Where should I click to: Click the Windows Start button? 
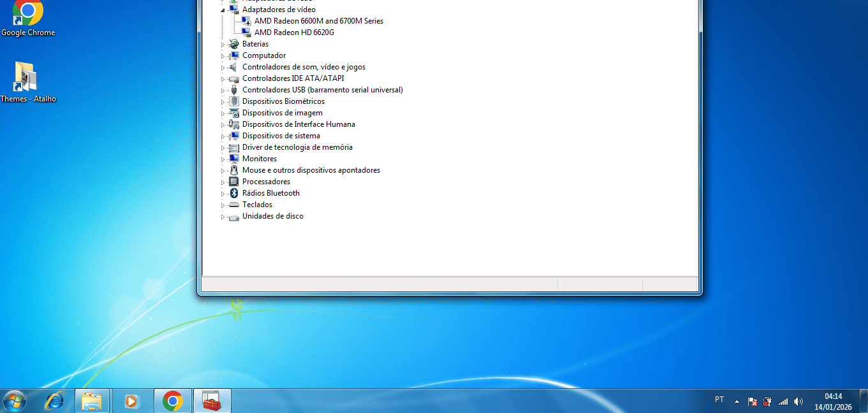[14, 401]
